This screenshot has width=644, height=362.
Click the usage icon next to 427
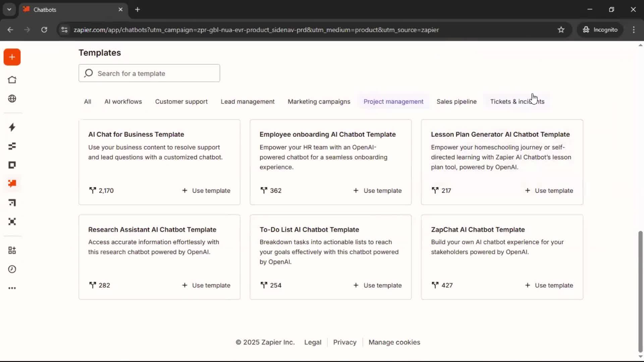435,285
